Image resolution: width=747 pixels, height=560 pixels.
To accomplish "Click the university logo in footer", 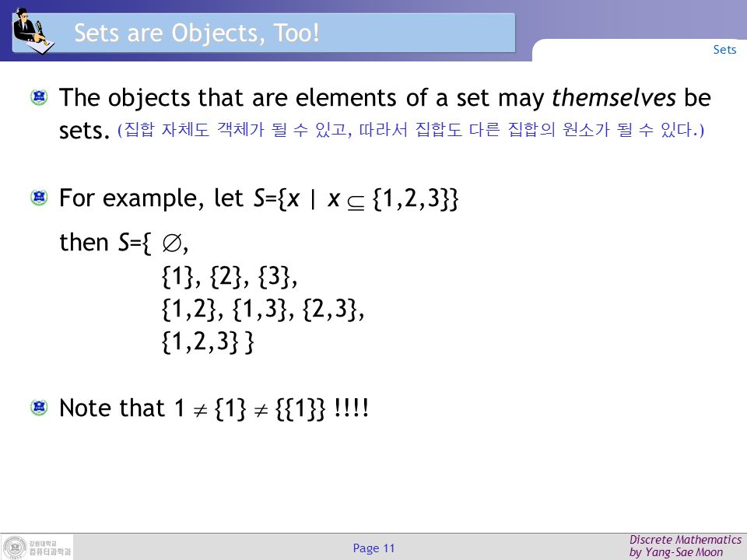I will (14, 547).
